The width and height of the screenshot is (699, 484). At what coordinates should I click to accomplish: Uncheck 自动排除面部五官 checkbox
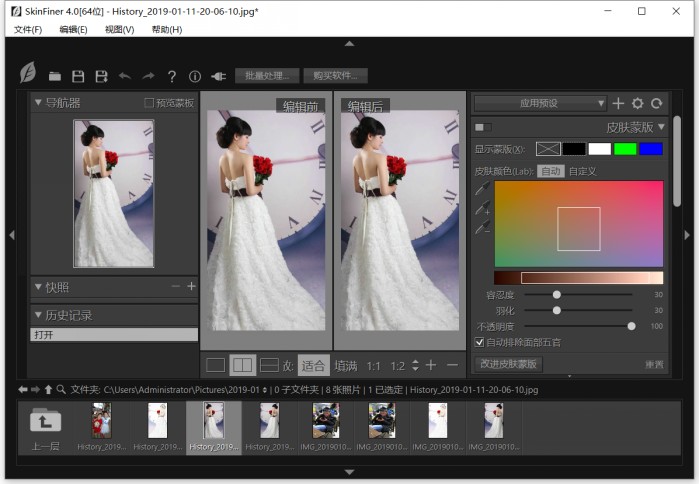pyautogui.click(x=480, y=342)
